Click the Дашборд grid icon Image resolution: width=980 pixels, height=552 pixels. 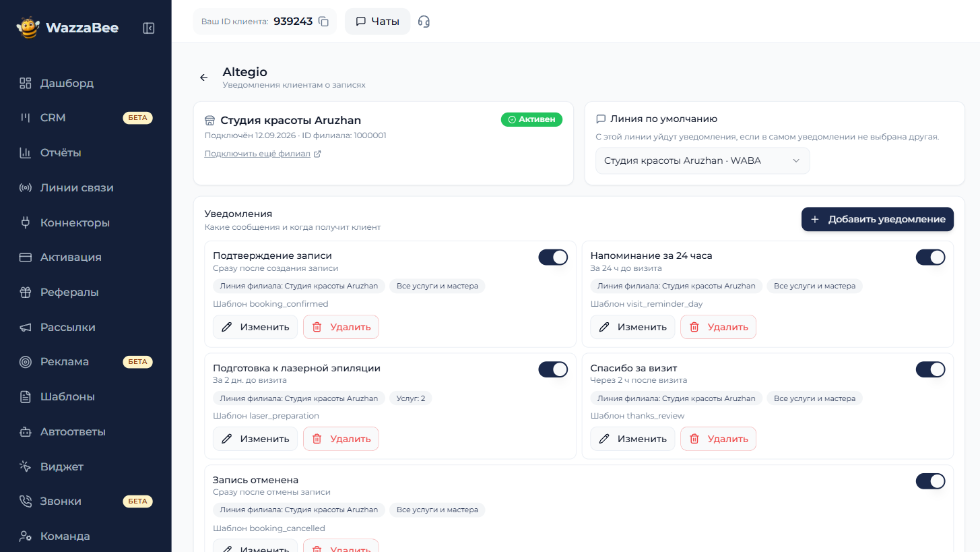(26, 83)
